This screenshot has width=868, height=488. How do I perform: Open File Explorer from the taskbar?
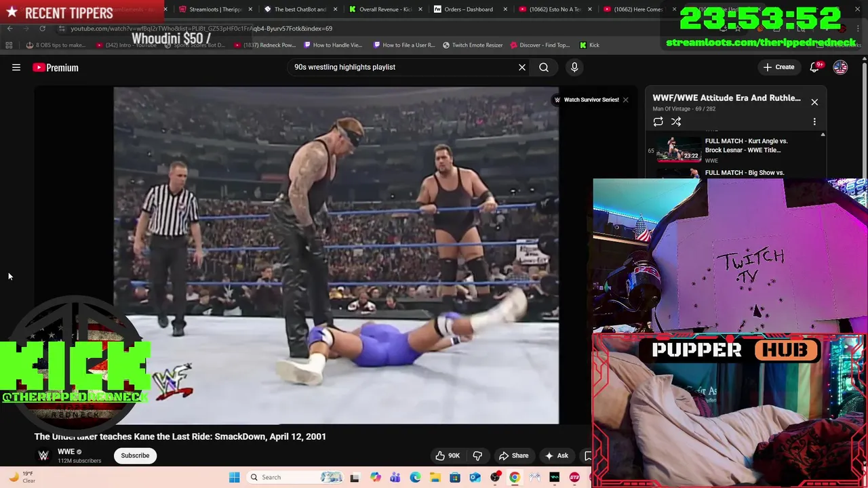435,477
